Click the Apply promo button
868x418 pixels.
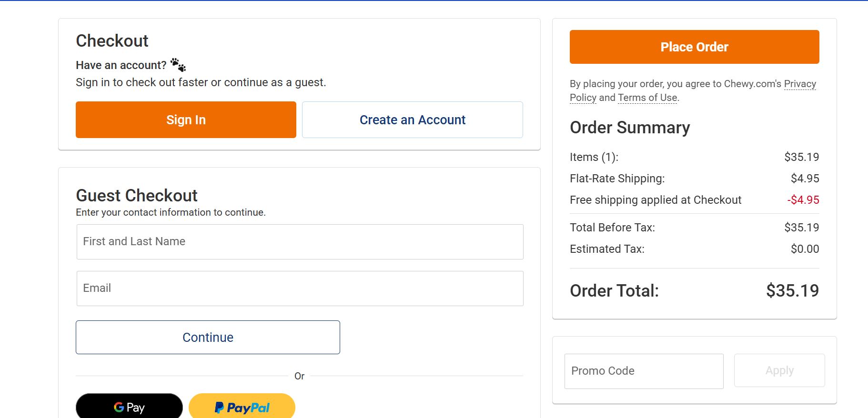pyautogui.click(x=779, y=370)
